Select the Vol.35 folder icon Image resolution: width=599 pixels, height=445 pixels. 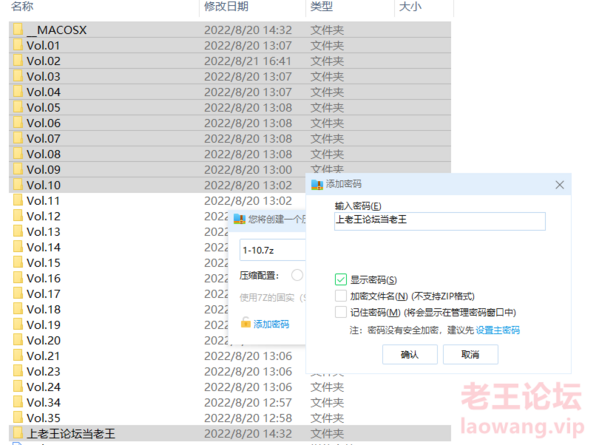[x=18, y=417]
